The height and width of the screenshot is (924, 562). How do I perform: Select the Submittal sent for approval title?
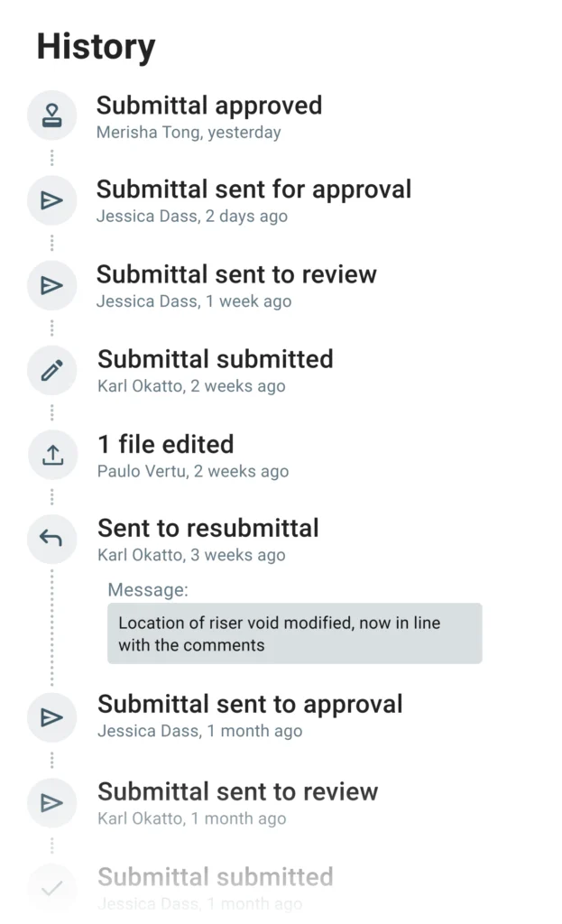253,189
